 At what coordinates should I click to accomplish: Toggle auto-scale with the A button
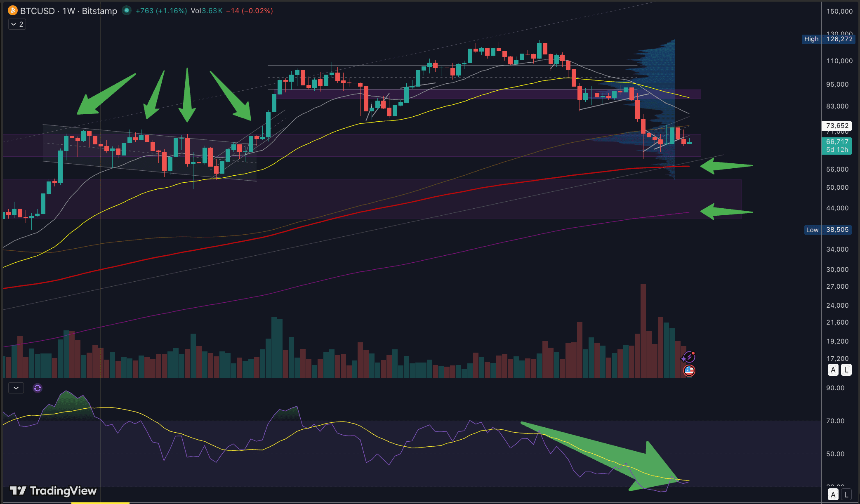[x=833, y=370]
